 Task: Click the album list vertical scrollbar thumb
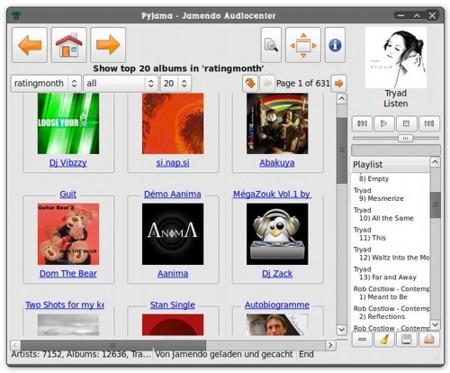click(342, 150)
